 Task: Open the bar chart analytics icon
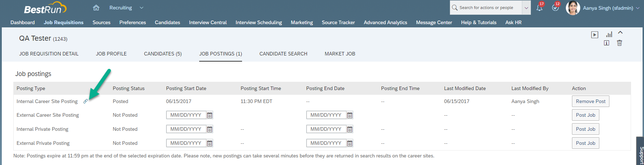(609, 35)
